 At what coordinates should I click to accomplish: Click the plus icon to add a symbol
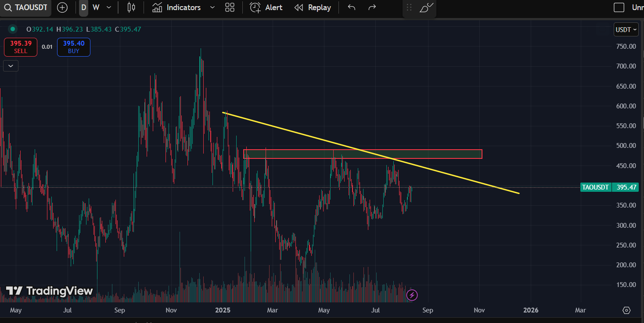[62, 7]
